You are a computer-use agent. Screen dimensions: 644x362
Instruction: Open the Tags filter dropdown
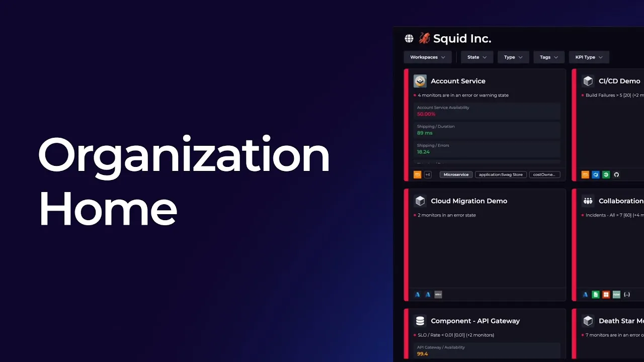549,57
